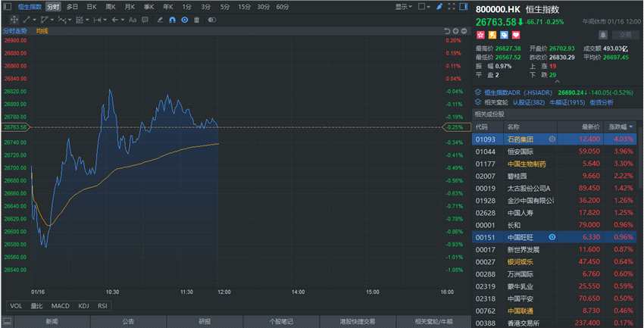Open 恒生指数ADR link
644x328 pixels.
click(518, 92)
